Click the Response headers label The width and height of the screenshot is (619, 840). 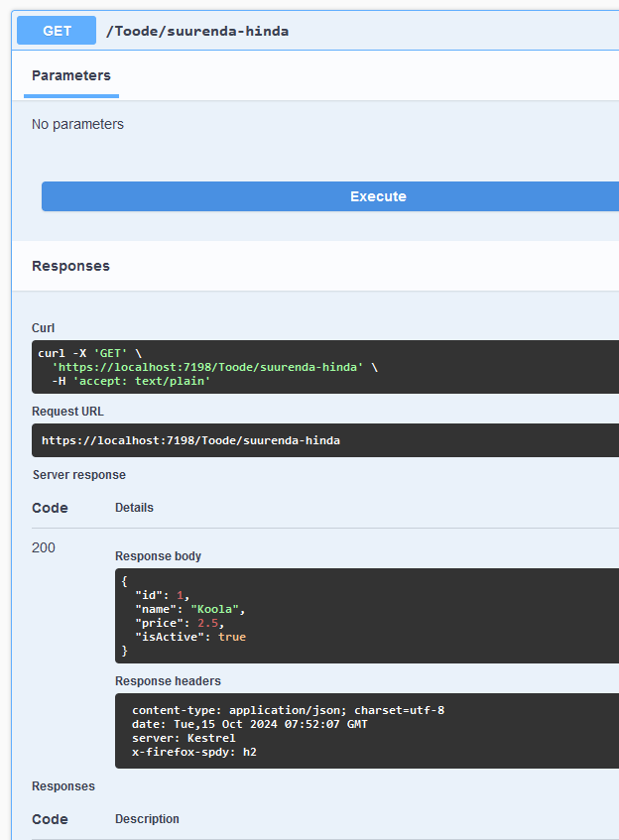click(168, 681)
